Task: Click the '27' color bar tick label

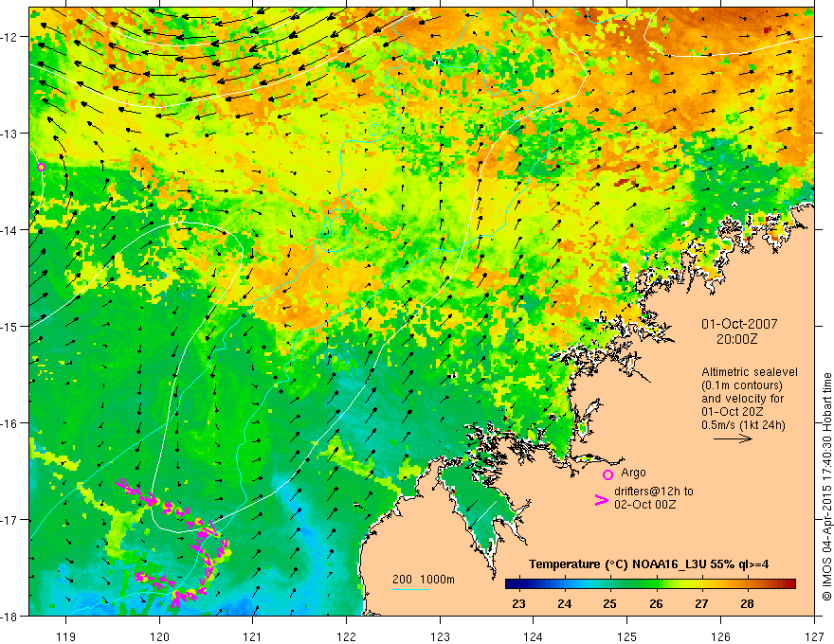Action: (x=701, y=603)
